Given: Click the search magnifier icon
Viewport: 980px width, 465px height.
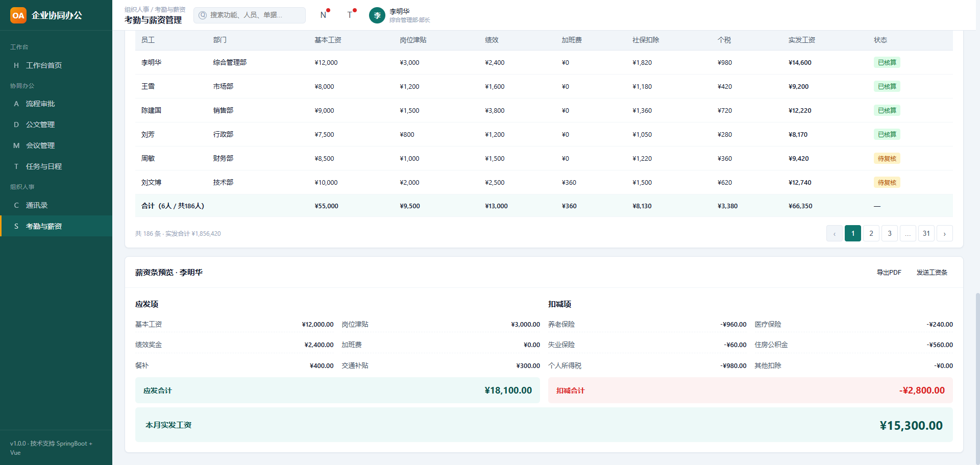Looking at the screenshot, I should pyautogui.click(x=203, y=15).
